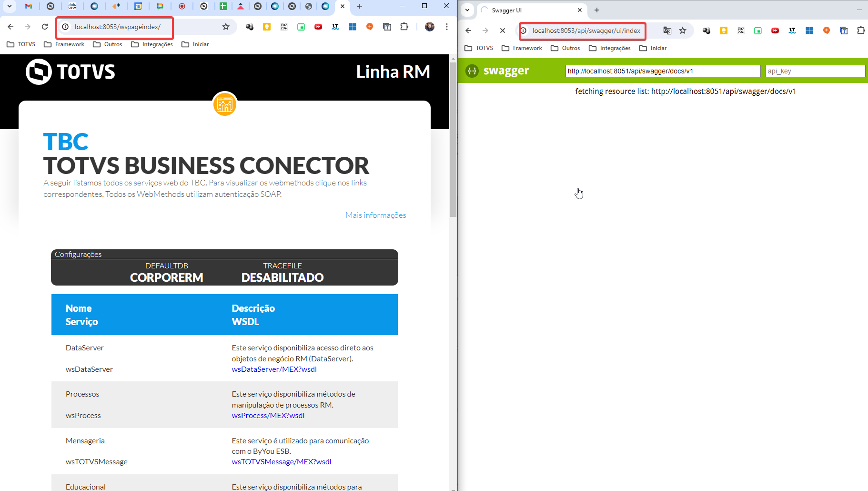The image size is (868, 491).
Task: Switch to the Cisco pinned tab
Action: click(72, 6)
